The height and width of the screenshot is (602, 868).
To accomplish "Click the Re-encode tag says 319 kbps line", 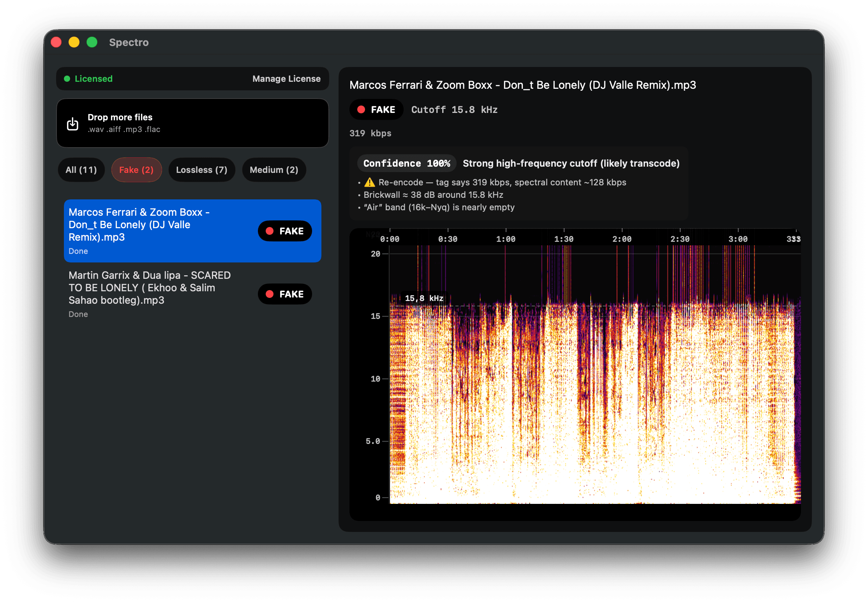I will tap(502, 182).
